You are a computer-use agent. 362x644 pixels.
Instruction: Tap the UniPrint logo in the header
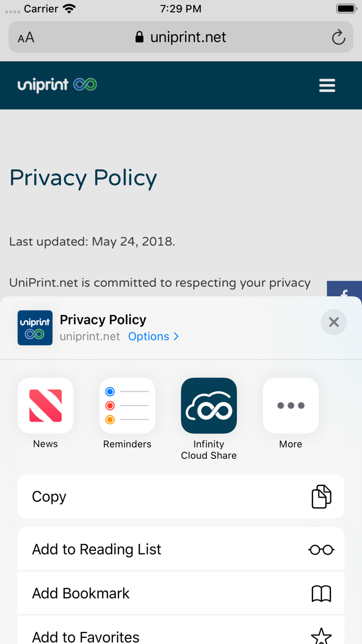click(x=57, y=85)
